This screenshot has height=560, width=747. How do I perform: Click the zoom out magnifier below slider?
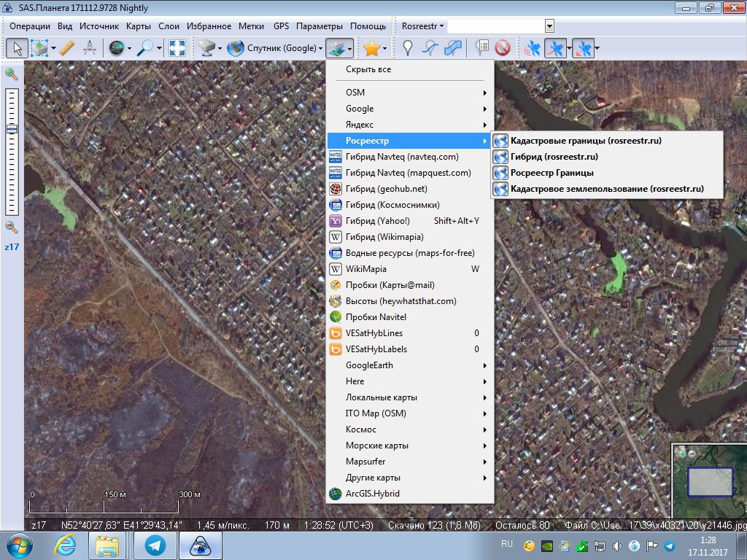click(x=12, y=227)
